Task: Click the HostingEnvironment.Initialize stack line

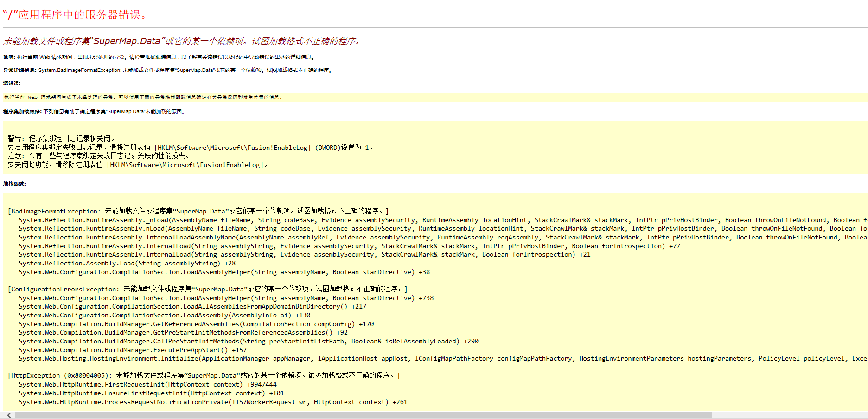Action: point(443,358)
